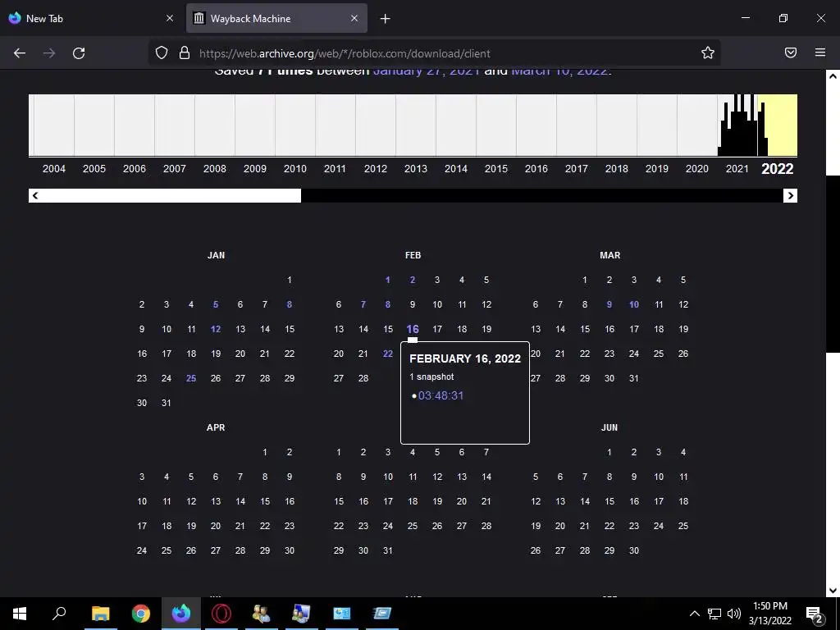This screenshot has width=840, height=630.
Task: Open January 5 snapshot date
Action: pyautogui.click(x=216, y=304)
